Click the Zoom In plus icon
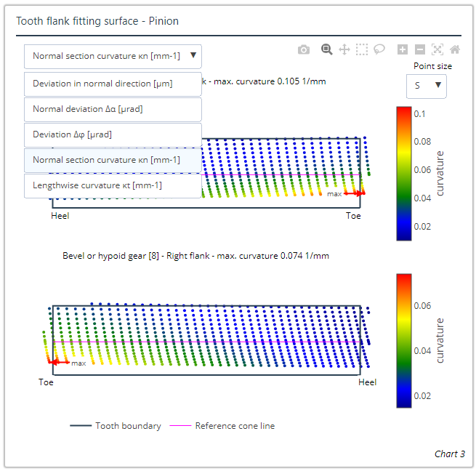 tap(403, 49)
